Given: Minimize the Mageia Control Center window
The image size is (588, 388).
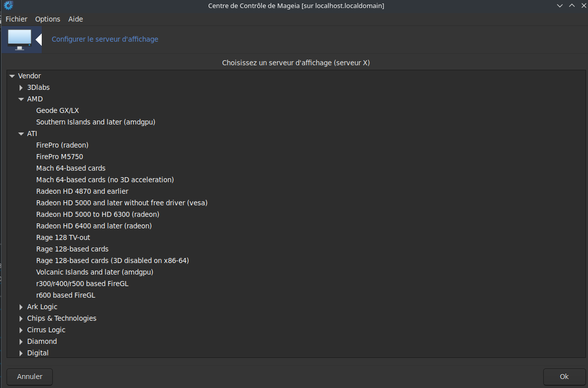Looking at the screenshot, I should [x=560, y=6].
